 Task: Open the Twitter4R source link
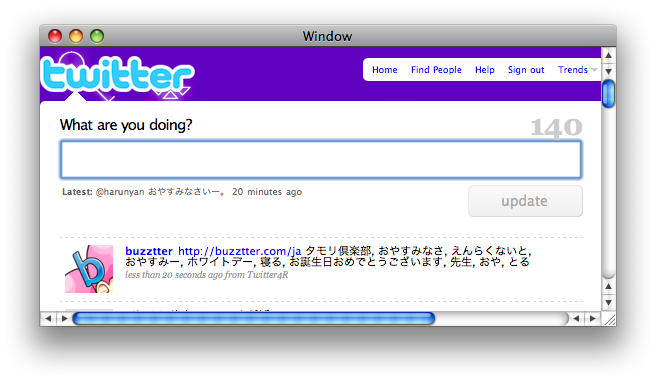click(267, 275)
